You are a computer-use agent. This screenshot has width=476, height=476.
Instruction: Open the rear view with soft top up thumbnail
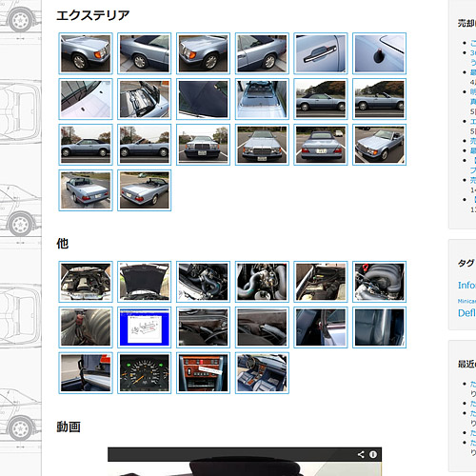click(321, 145)
